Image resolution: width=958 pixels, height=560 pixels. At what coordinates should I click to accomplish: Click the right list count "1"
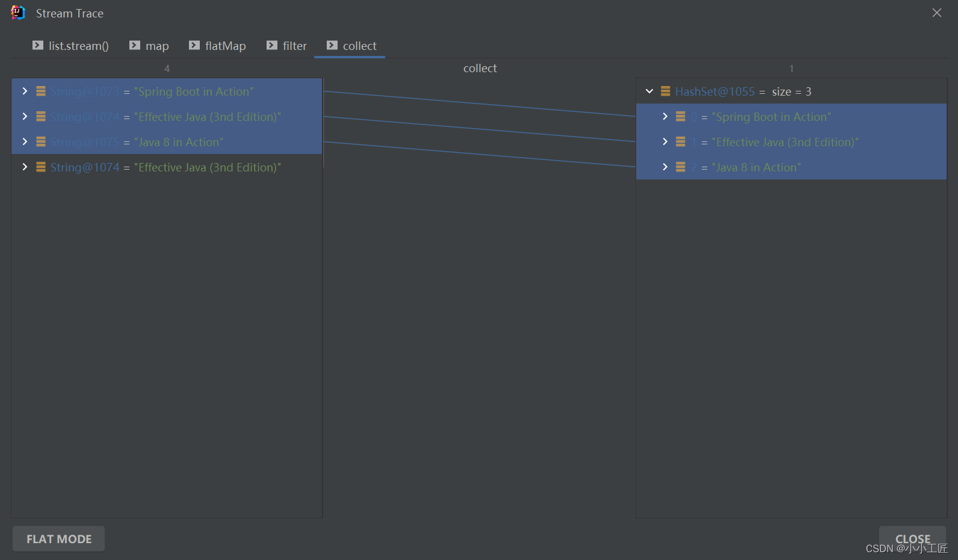pyautogui.click(x=791, y=69)
